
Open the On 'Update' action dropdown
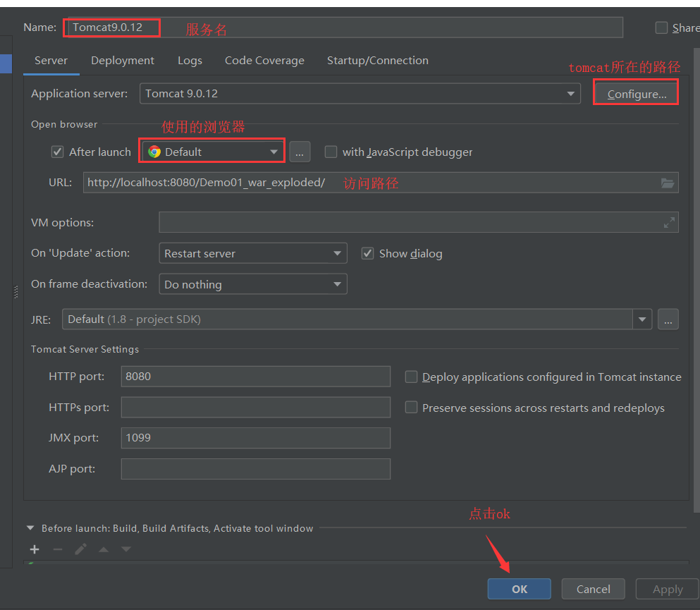[253, 253]
